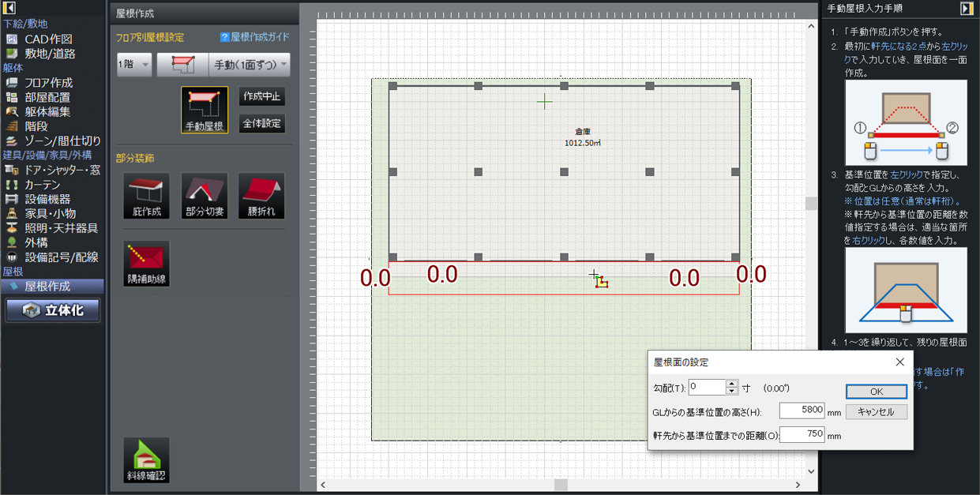Close the 屋根面の設定 dialog
The image size is (980, 495).
point(899,362)
